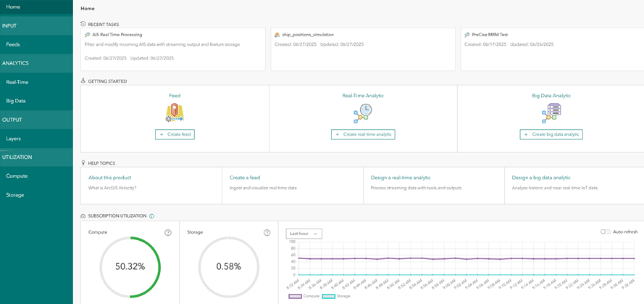Open Feeds in the sidebar
Viewport: 644px width, 304px height.
[13, 44]
